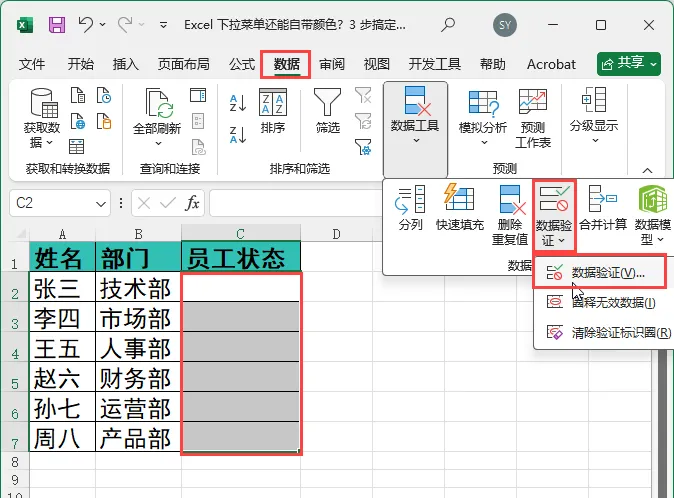The width and height of the screenshot is (674, 498).
Task: Open the 开发工具 tab
Action: click(x=435, y=64)
